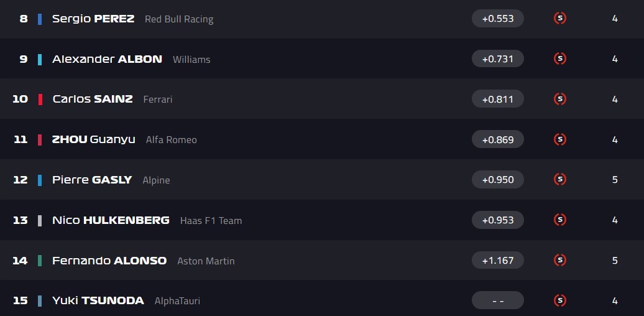Image resolution: width=644 pixels, height=316 pixels.
Task: Click the Alfa Romeo team name
Action: [171, 140]
